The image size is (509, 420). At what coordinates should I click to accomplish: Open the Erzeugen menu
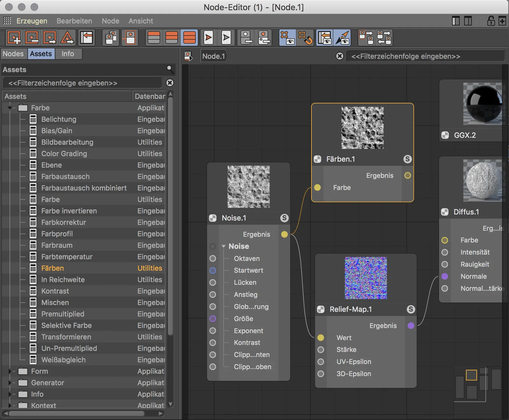32,21
